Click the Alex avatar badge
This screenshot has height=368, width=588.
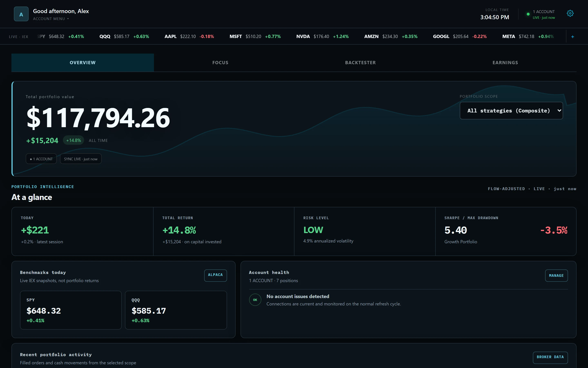(21, 14)
